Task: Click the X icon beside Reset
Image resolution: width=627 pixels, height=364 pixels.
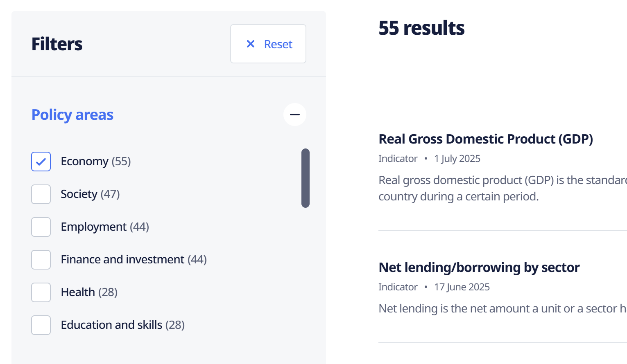Action: tap(251, 44)
